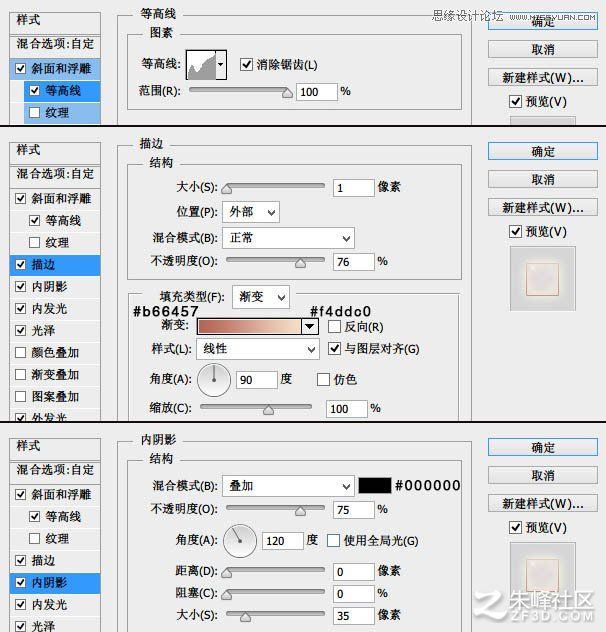
Task: Click the stroke angle dial at 90 degrees
Action: tap(214, 380)
